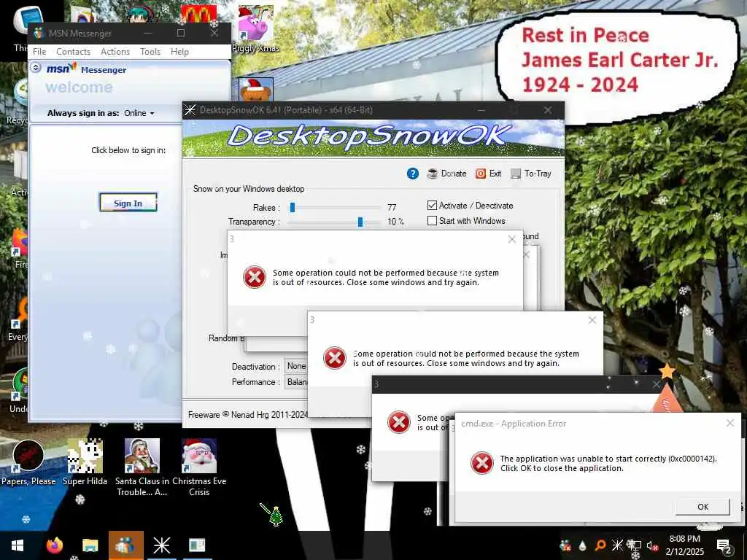Click 'Snow on your Windows desktop' label
747x560 pixels.
click(249, 189)
